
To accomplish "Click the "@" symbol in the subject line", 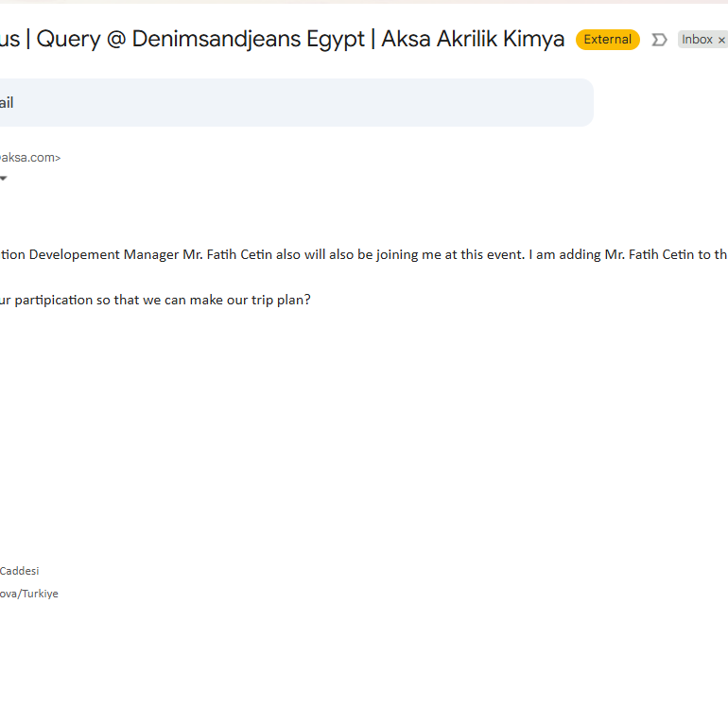I will [x=119, y=40].
